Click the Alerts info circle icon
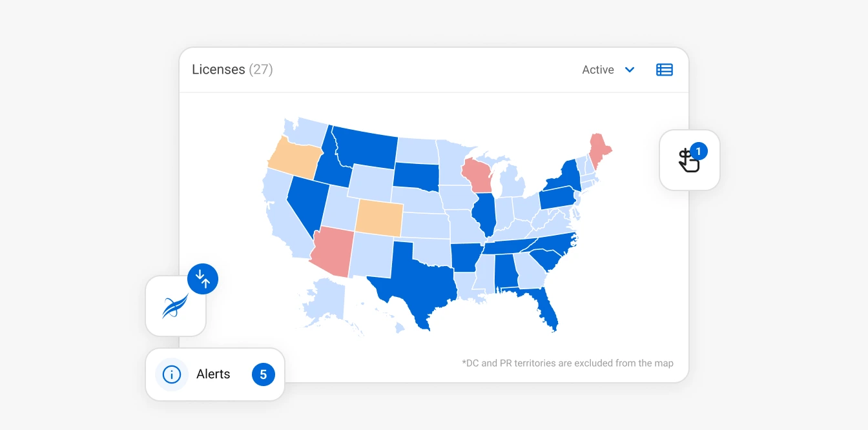The image size is (868, 430). [x=171, y=374]
